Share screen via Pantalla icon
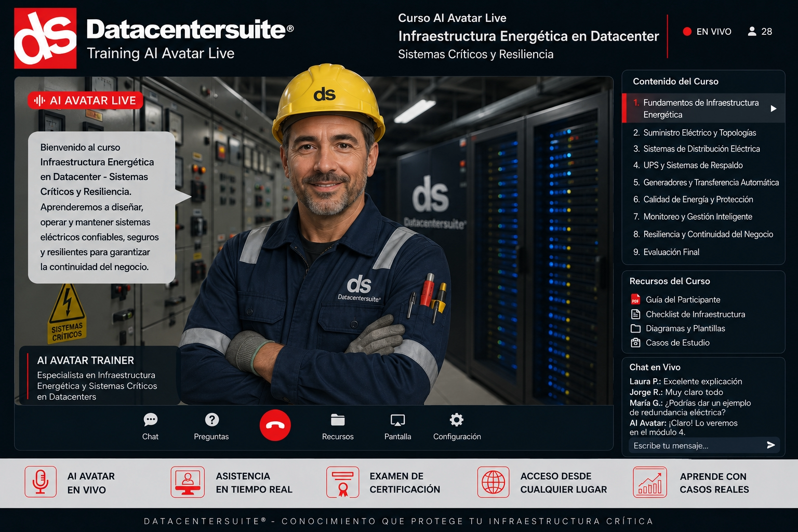The height and width of the screenshot is (532, 798). [398, 420]
